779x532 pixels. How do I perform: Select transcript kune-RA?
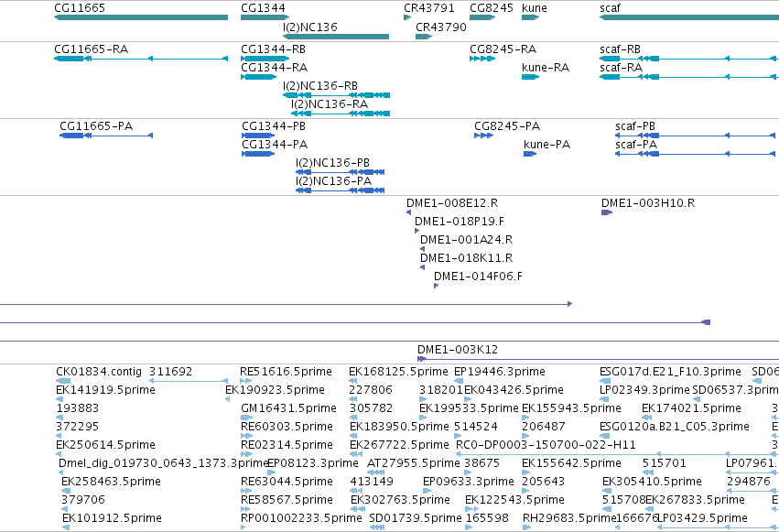[x=531, y=77]
